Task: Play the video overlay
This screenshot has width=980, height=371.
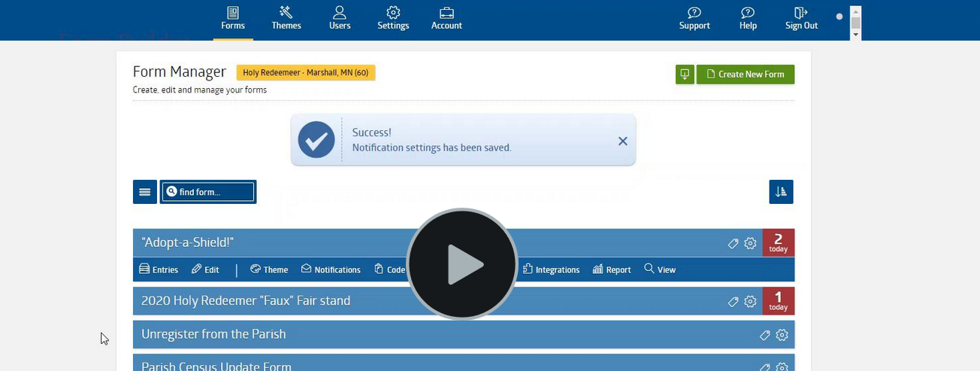Action: (x=462, y=264)
